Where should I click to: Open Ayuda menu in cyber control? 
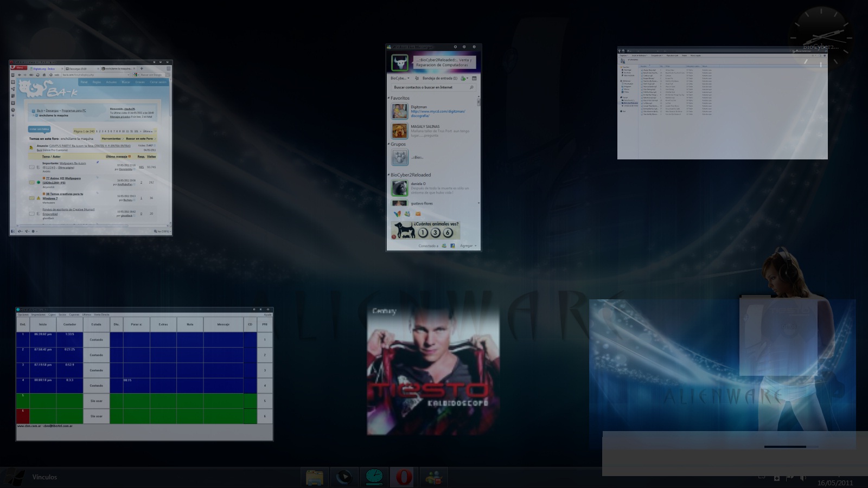[267, 314]
